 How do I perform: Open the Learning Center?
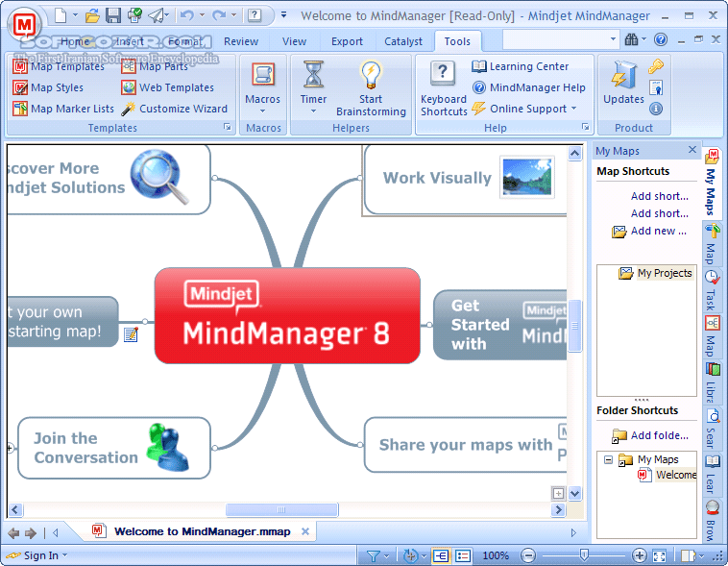point(520,66)
